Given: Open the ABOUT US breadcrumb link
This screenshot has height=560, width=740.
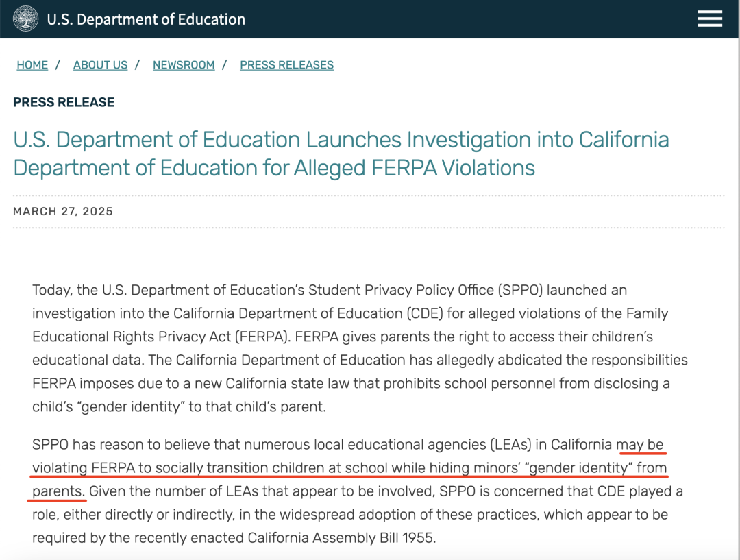Looking at the screenshot, I should pos(100,64).
